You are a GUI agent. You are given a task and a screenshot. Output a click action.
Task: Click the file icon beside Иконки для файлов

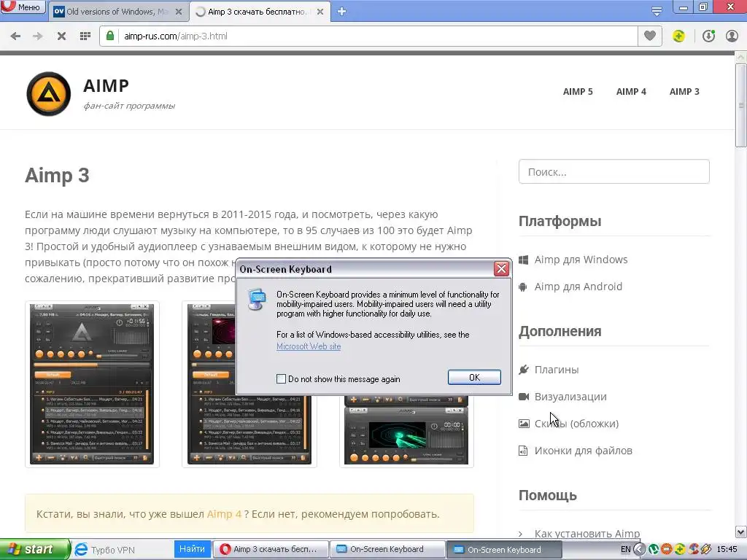(523, 451)
